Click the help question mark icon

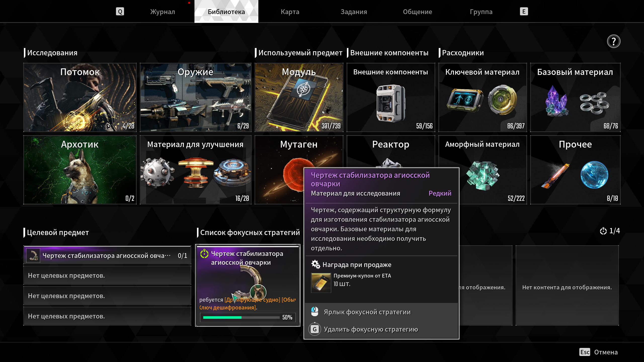[x=613, y=41]
